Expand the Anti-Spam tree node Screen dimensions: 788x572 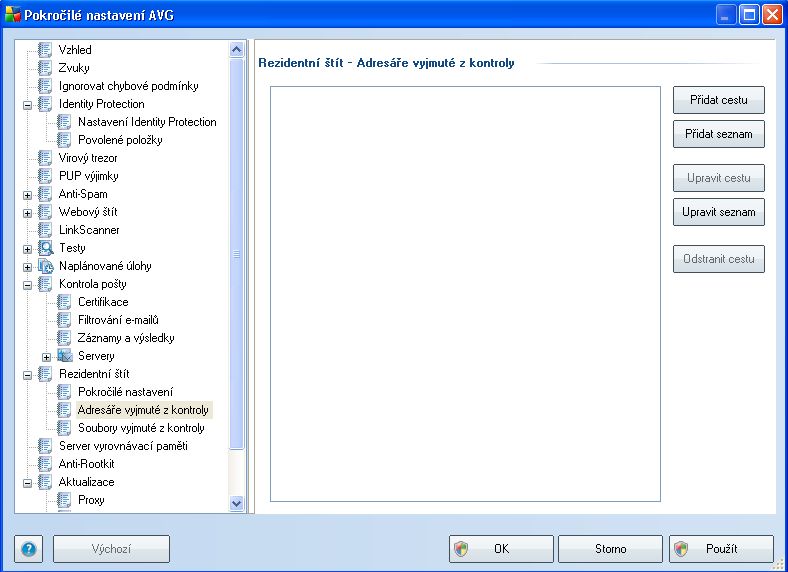click(x=28, y=196)
